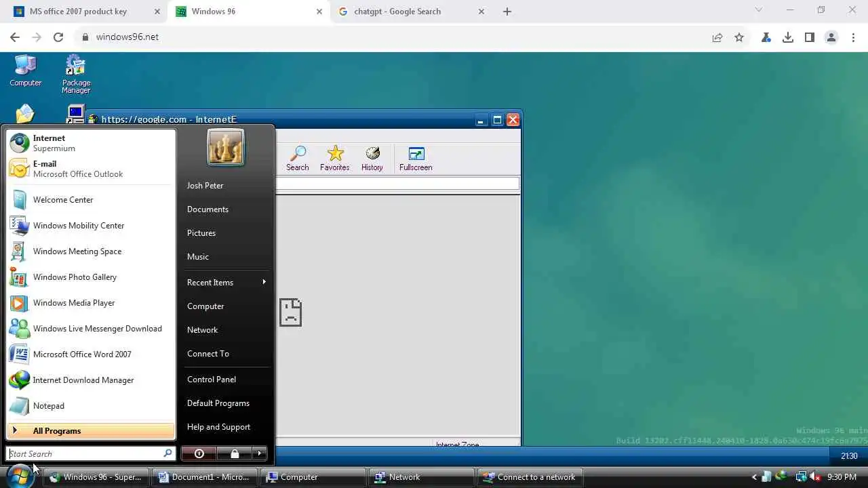Viewport: 868px width, 488px height.
Task: Expand All Programs list
Action: pyautogui.click(x=91, y=431)
